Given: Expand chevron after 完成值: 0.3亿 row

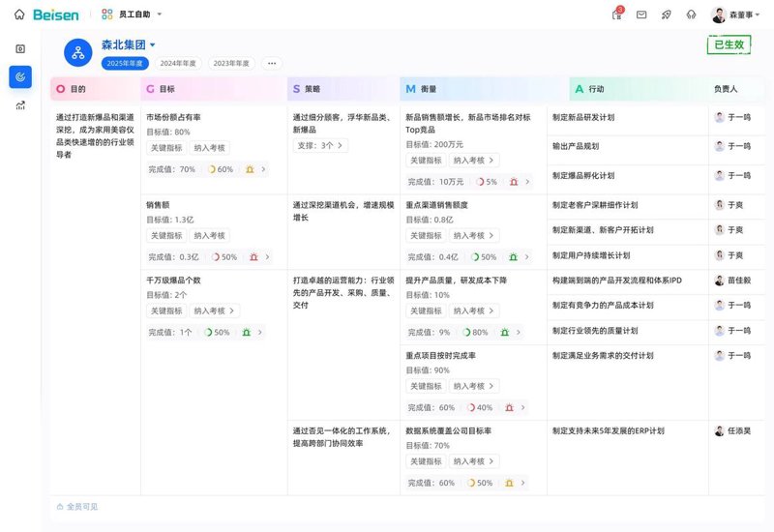Looking at the screenshot, I should 267,257.
